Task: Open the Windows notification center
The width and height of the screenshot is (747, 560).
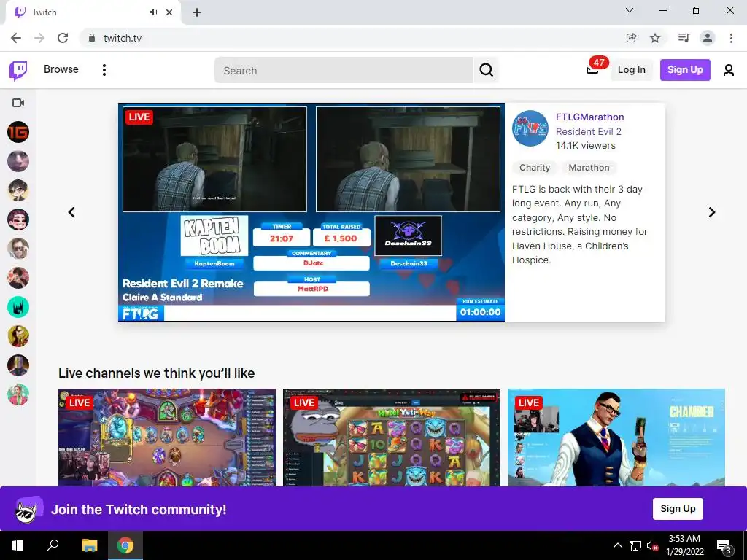Action: (724, 545)
